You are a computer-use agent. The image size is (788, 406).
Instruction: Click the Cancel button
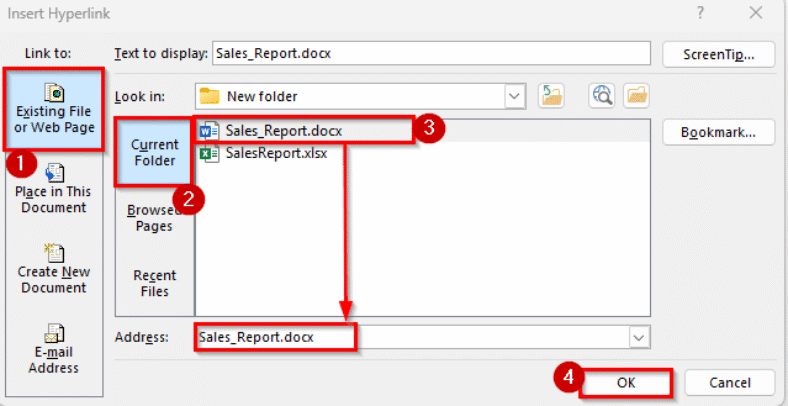pyautogui.click(x=730, y=383)
